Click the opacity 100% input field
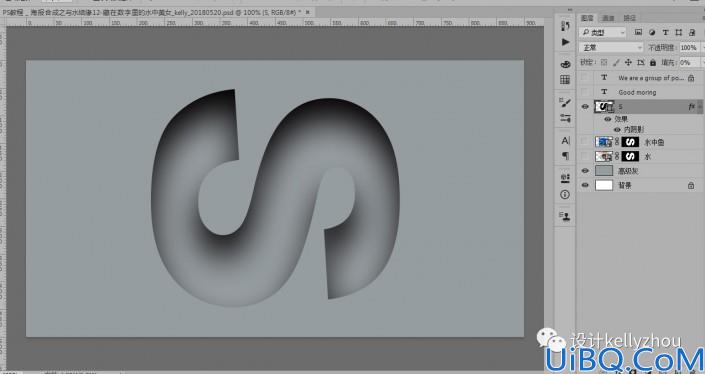 [690, 48]
